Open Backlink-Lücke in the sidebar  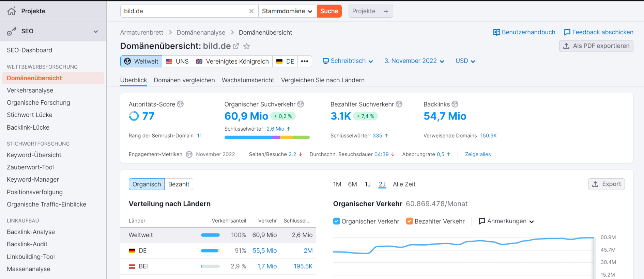click(28, 127)
